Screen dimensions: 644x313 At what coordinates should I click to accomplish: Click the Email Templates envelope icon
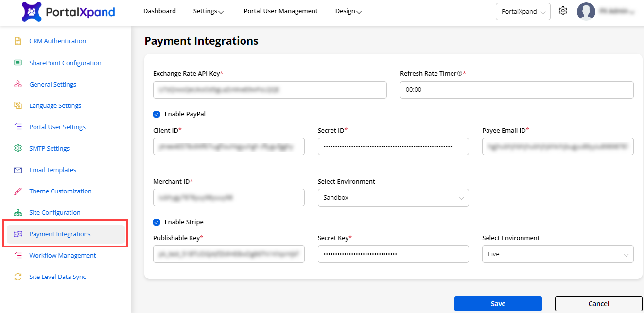(x=18, y=170)
